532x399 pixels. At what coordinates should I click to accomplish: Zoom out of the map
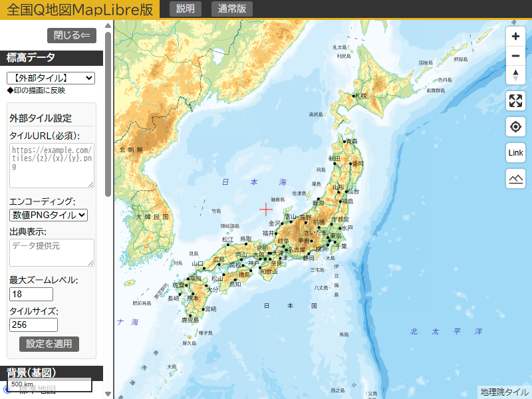[515, 56]
